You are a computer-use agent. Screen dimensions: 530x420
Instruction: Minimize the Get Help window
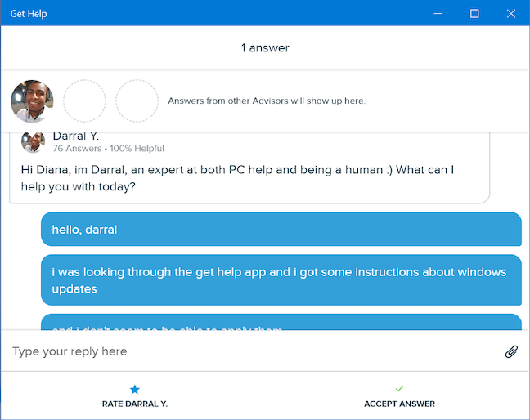[439, 13]
